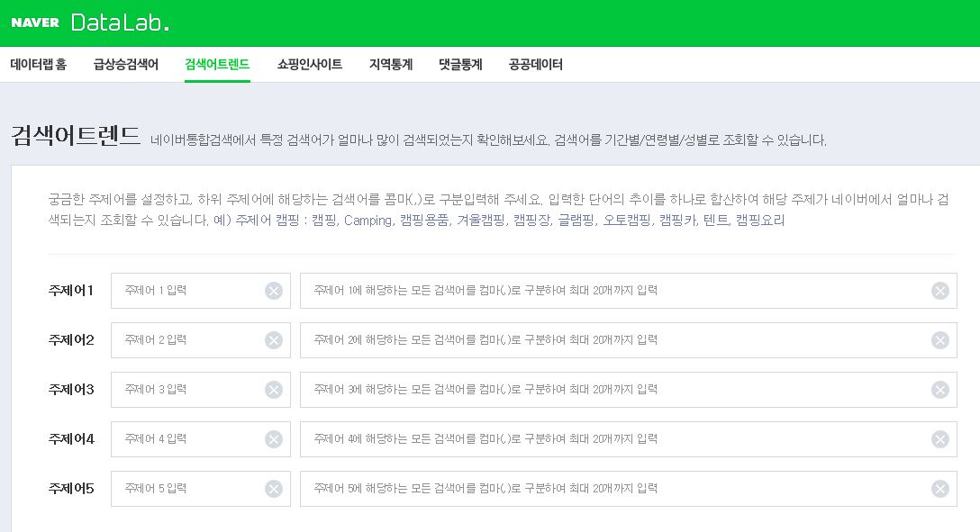Clear the keyword field for 주제어3
This screenshot has height=532, width=980.
point(940,389)
